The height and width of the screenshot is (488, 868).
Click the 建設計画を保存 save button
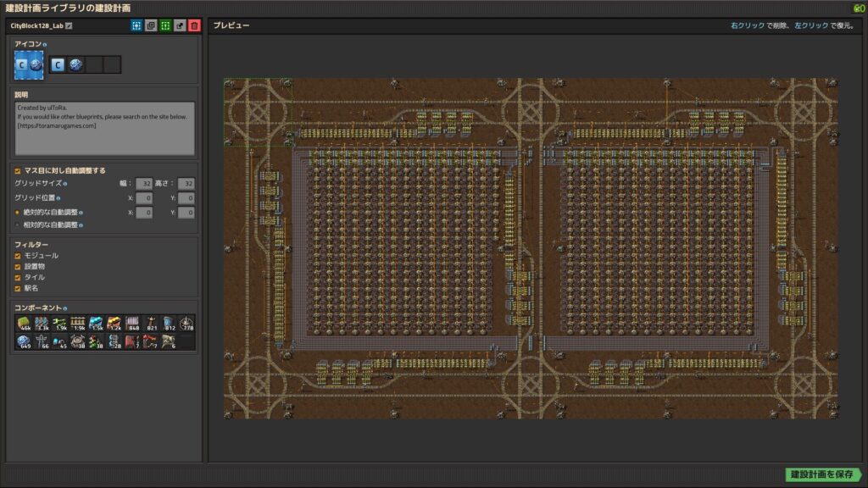point(822,474)
